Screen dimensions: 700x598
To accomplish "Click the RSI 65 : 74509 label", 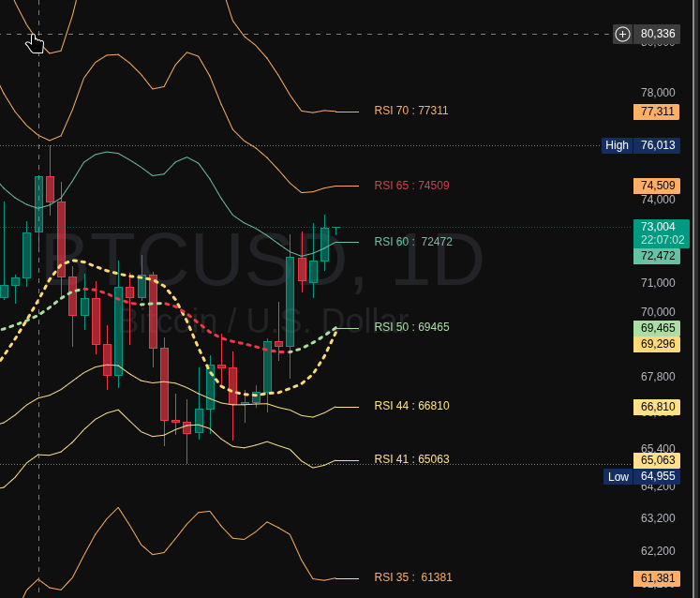I will 411,186.
